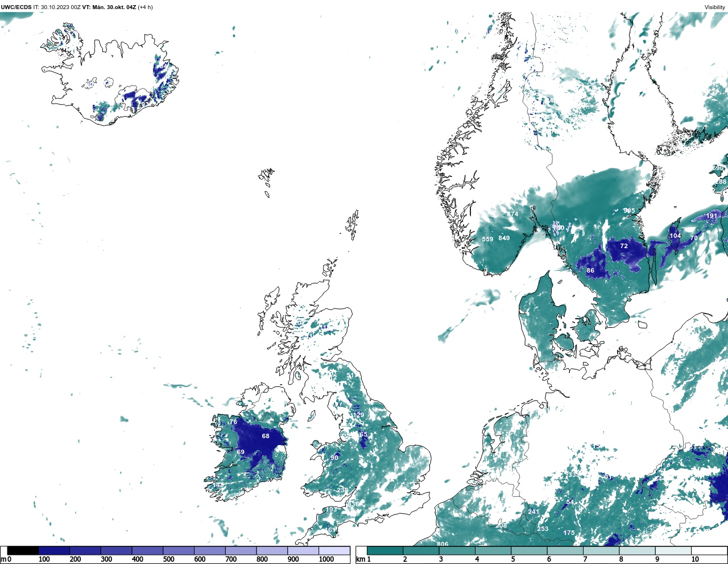This screenshot has width=728, height=564.
Task: Click visibility value '68' over Ireland
Action: click(x=266, y=436)
